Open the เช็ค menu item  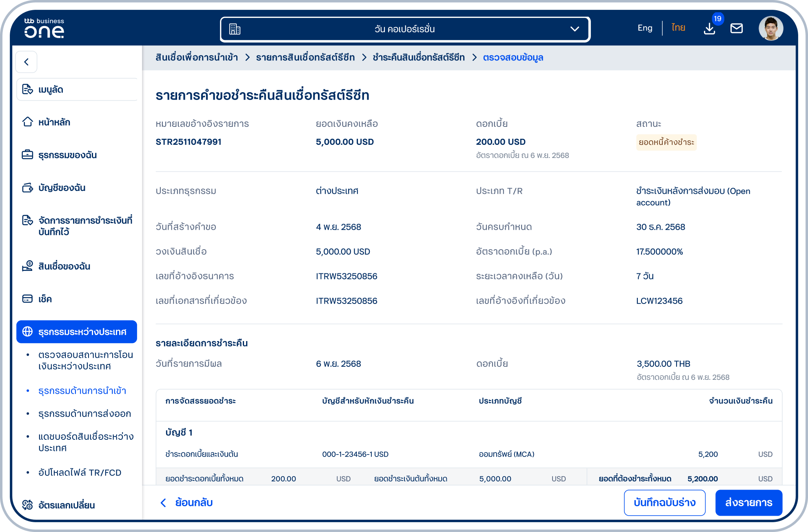tap(45, 299)
